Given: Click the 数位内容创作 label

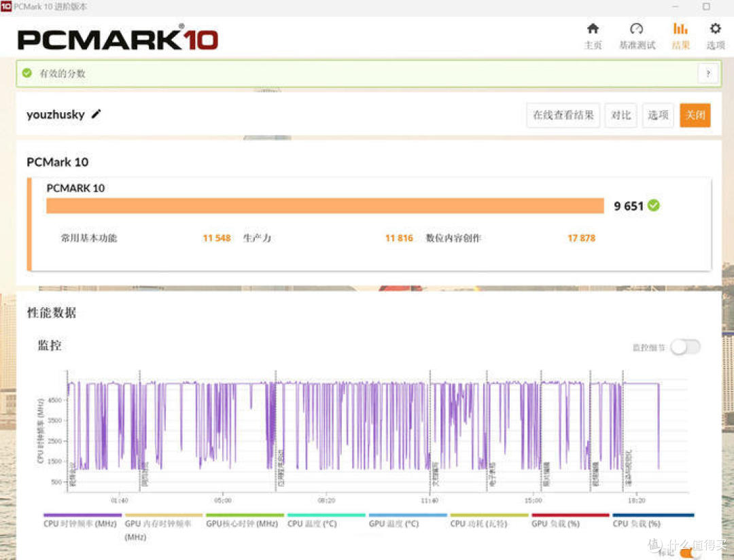Looking at the screenshot, I should [453, 238].
